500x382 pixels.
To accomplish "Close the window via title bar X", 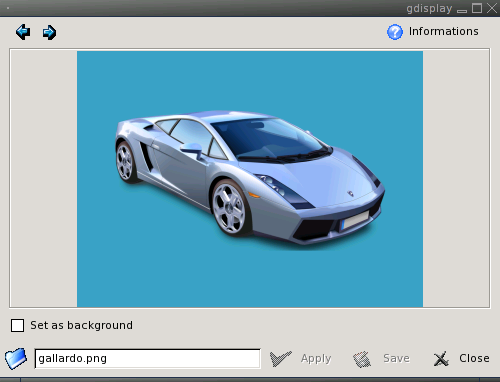I will (492, 8).
